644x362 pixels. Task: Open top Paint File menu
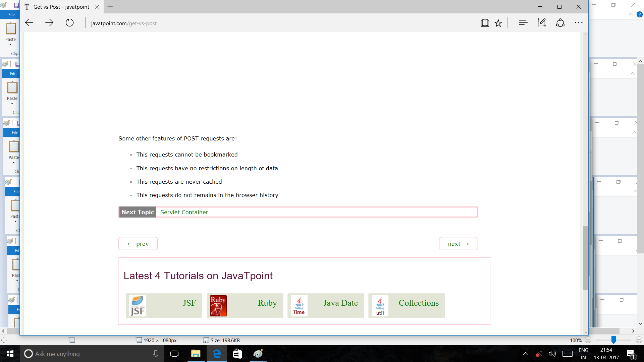click(11, 15)
